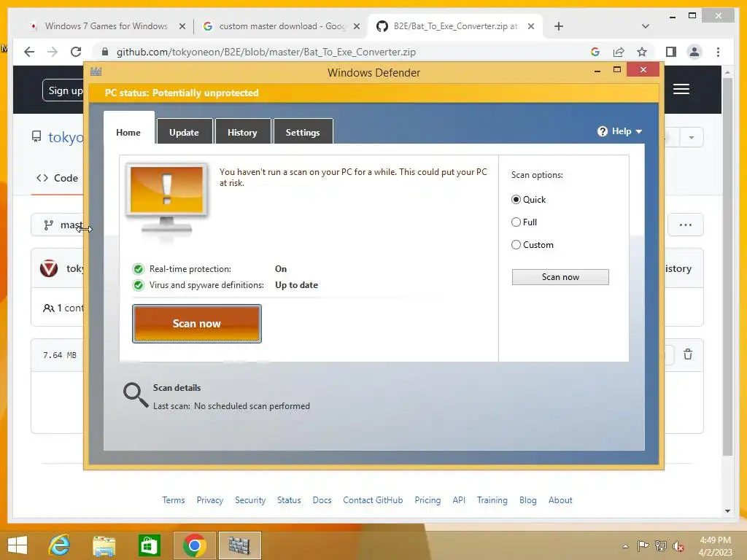Open the History tab in Windows Defender
The height and width of the screenshot is (560, 747).
(x=242, y=133)
